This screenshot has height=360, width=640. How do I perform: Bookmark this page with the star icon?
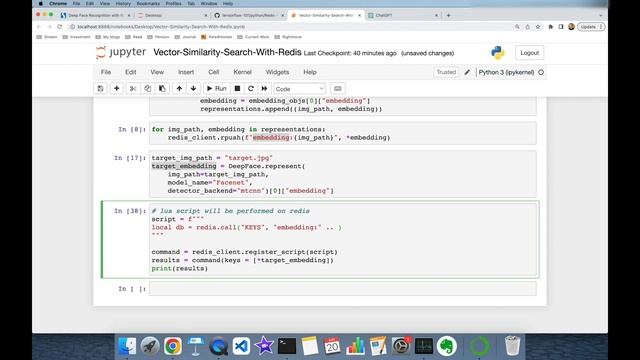tap(538, 27)
